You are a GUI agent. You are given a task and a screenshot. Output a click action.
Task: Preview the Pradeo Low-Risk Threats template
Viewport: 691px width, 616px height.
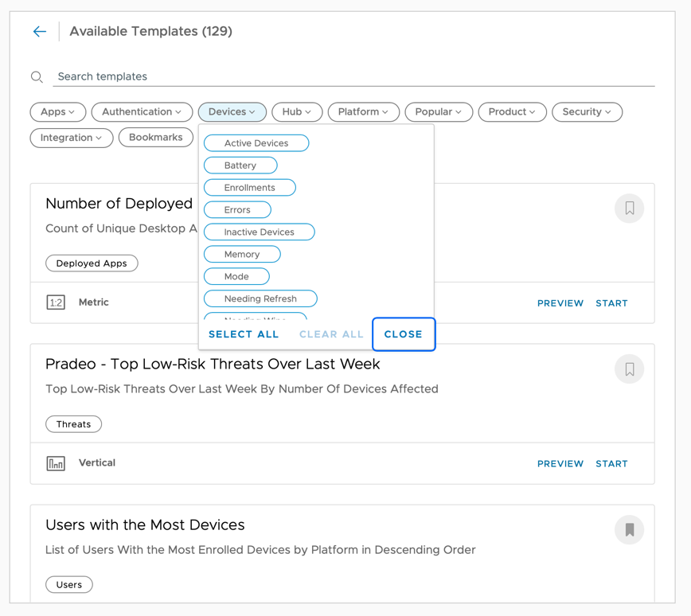click(560, 464)
